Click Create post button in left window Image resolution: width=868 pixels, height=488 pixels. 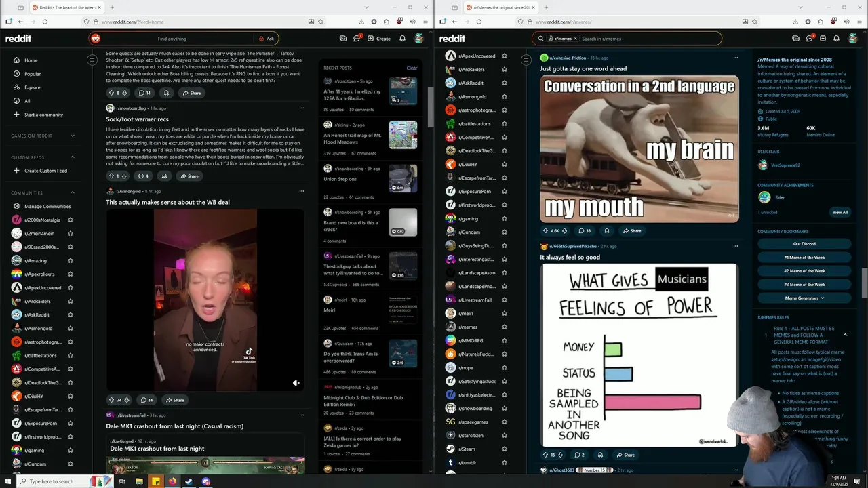coord(379,39)
